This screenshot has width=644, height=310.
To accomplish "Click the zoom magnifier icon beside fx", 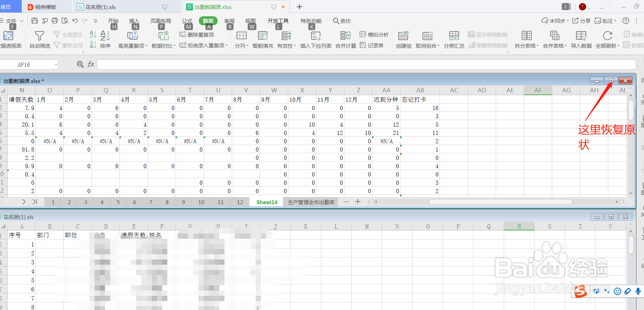I will click(x=80, y=64).
